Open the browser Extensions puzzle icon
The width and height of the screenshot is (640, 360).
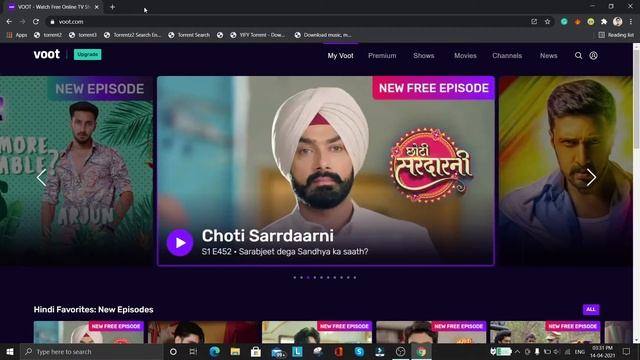(x=604, y=22)
